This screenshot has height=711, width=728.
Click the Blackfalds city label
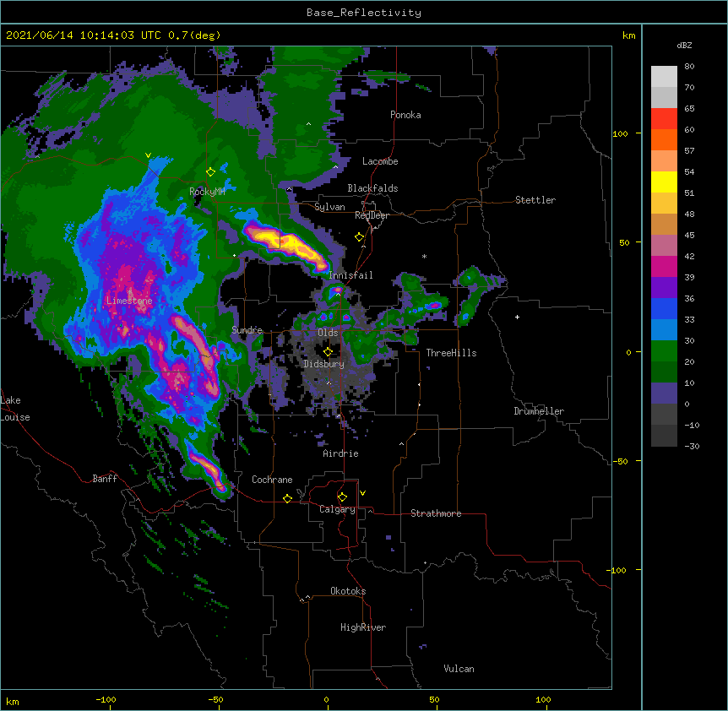372,188
